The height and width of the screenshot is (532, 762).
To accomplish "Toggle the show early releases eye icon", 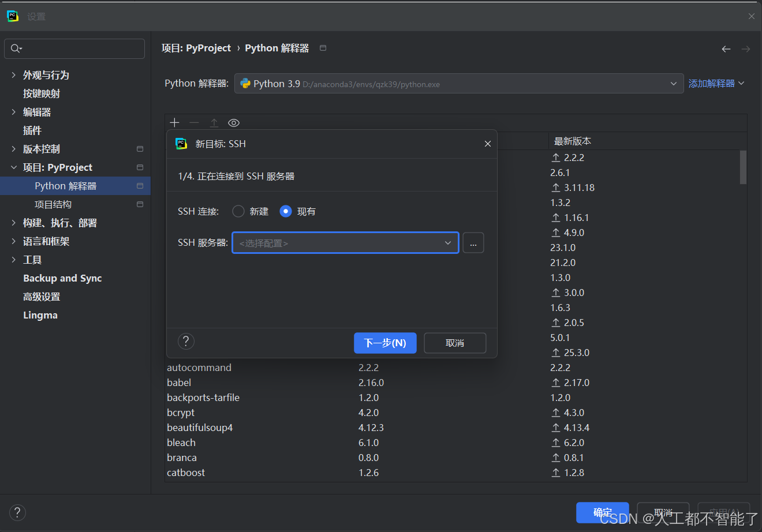I will (234, 122).
